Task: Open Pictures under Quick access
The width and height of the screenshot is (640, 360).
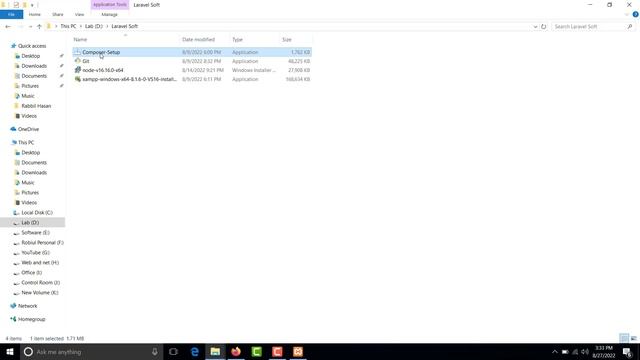Action: pos(30,86)
